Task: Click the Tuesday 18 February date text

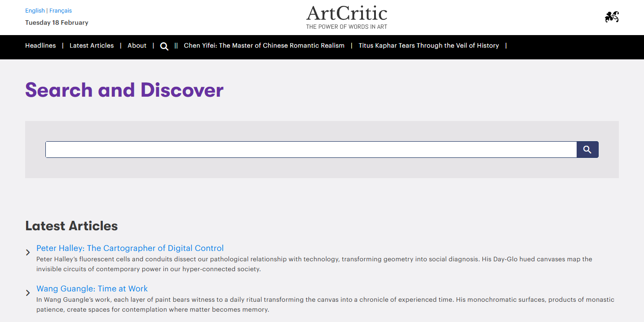Action: click(57, 22)
